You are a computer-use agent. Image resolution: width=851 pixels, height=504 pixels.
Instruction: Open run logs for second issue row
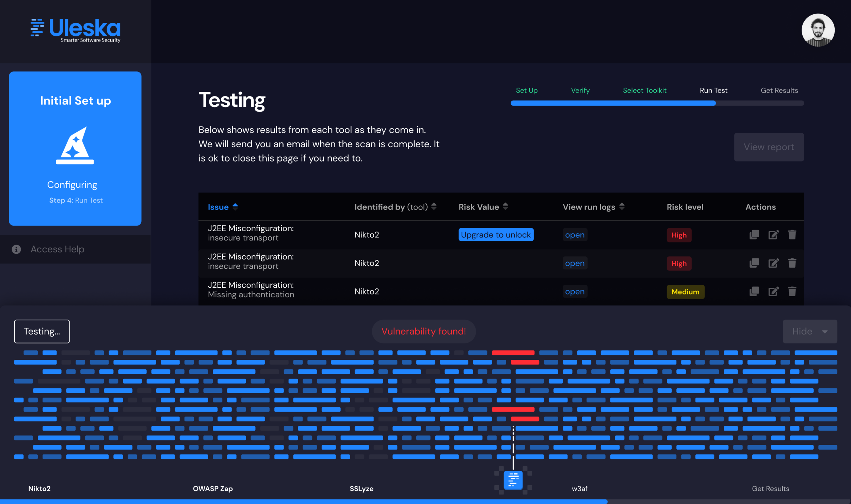pyautogui.click(x=575, y=263)
